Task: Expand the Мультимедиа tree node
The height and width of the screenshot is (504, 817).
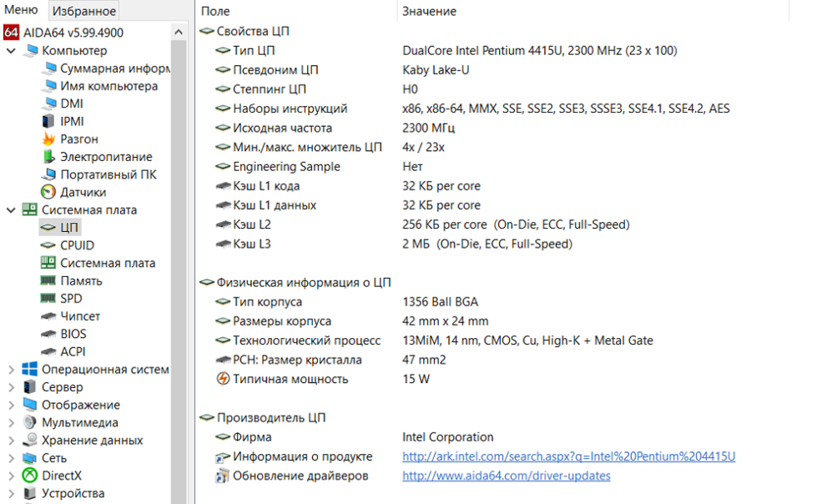Action: 11,423
